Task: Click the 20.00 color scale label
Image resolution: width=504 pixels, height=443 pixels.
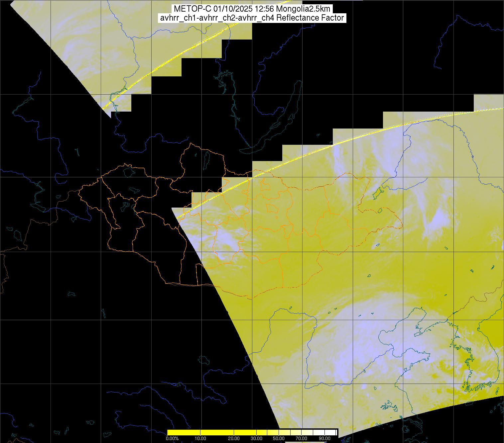Action: tap(234, 439)
